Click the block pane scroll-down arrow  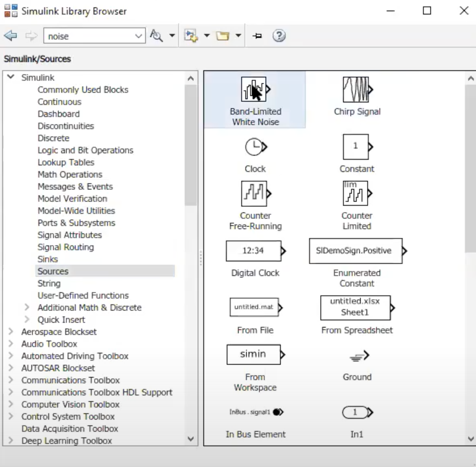(471, 439)
